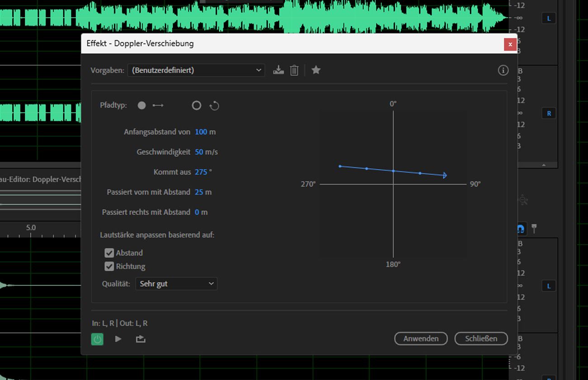The width and height of the screenshot is (588, 380).
Task: Toggle the effect power button off
Action: [97, 338]
